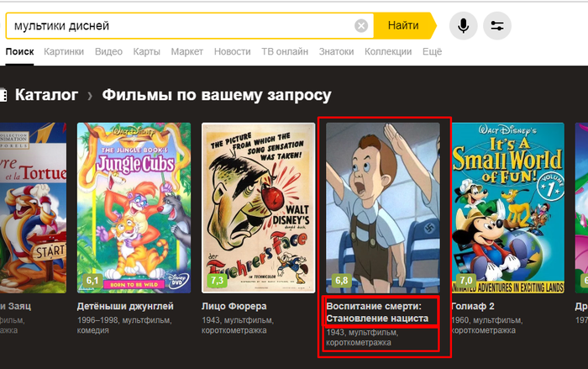Open the ТВ онлайн tab
The width and height of the screenshot is (588, 369).
click(x=285, y=52)
